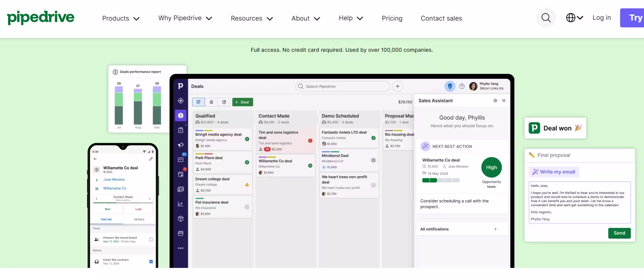Open the Products box icon in sidebar

point(181,219)
